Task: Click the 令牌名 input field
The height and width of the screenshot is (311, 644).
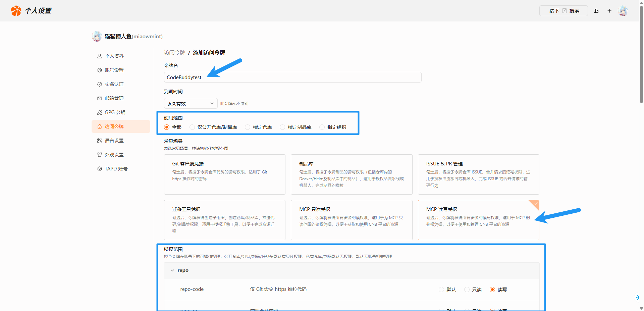Action: click(x=292, y=77)
